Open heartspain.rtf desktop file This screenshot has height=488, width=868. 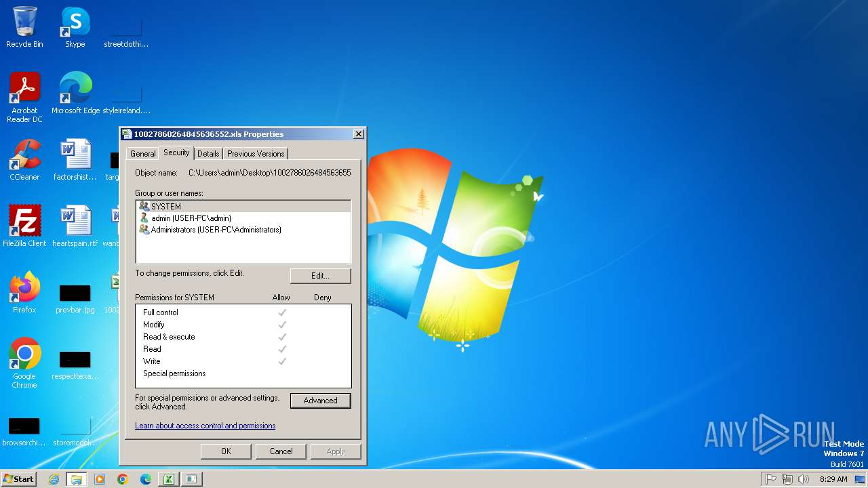75,226
